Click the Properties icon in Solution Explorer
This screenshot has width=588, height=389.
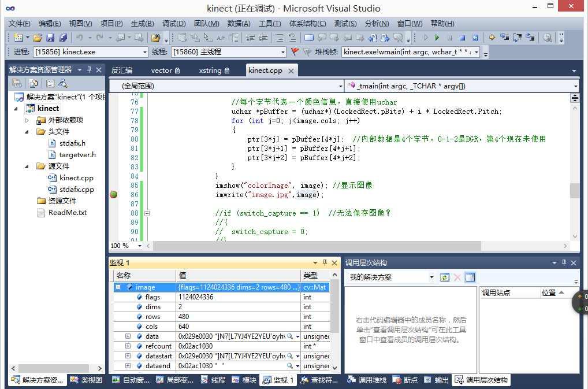coord(17,83)
